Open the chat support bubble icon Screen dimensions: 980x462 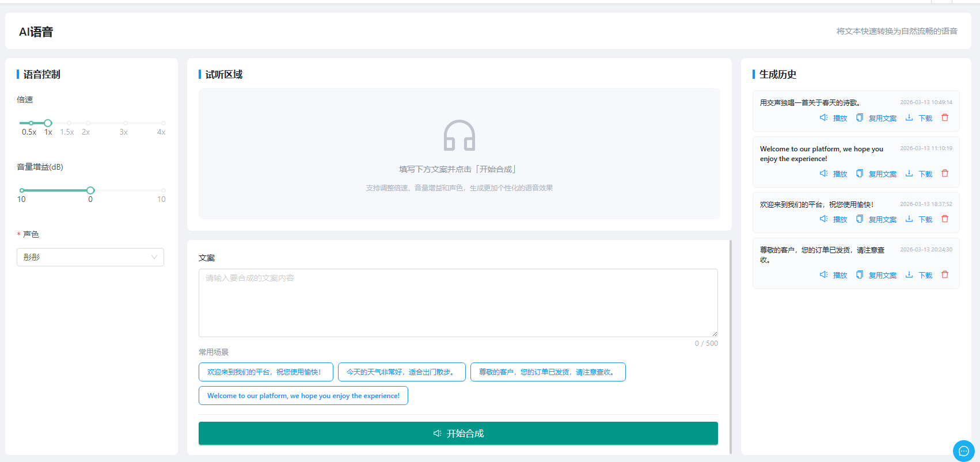point(963,450)
